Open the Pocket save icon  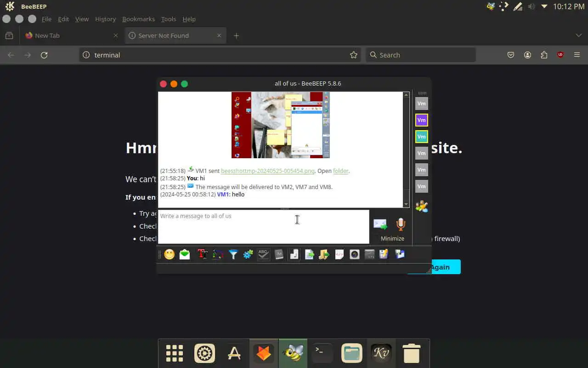tap(511, 55)
